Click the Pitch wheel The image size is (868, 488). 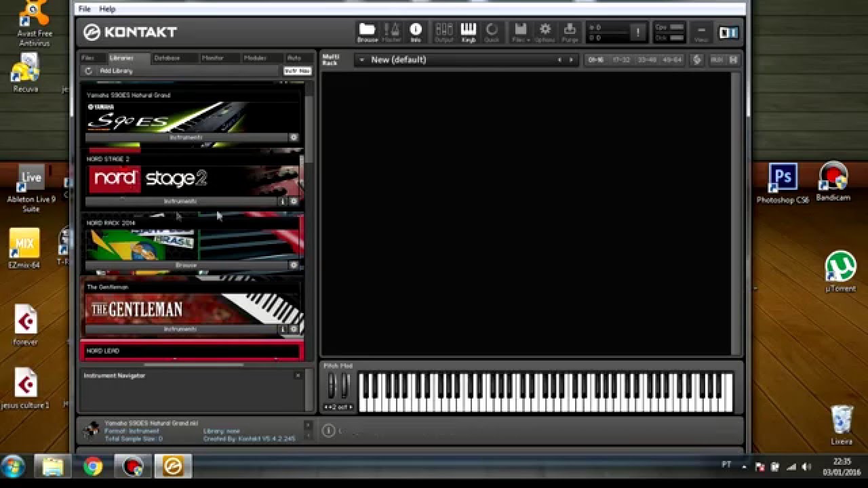[x=332, y=386]
